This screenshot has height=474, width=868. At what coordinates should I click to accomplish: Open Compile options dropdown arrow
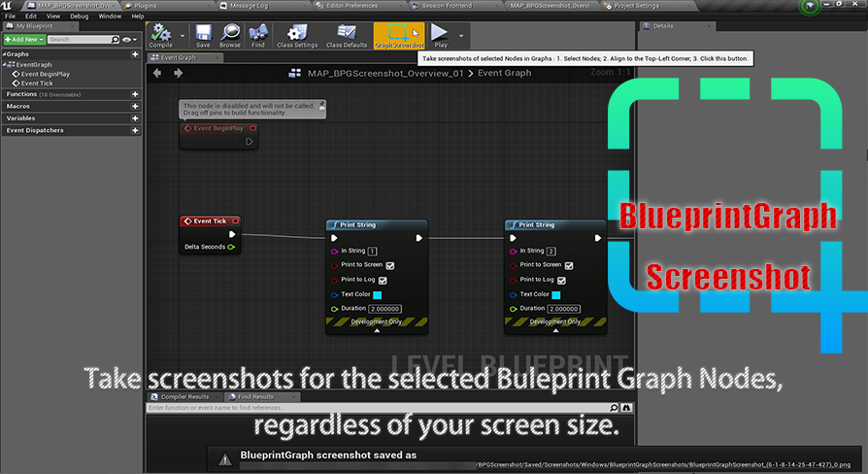tap(183, 36)
